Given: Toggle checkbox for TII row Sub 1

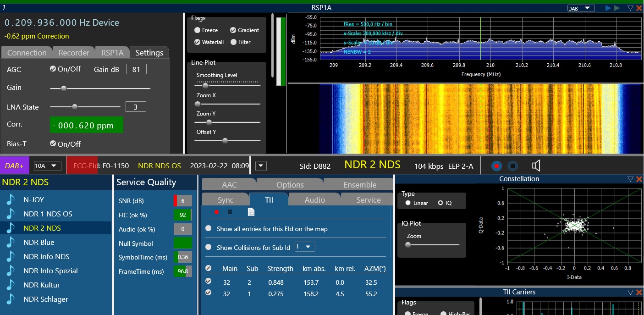Looking at the screenshot, I should click(x=209, y=293).
